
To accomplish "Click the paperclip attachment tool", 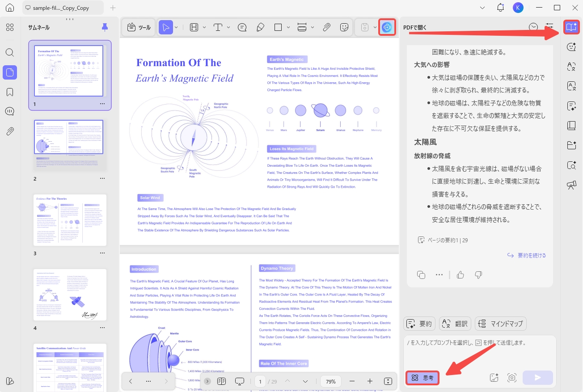I will coord(326,27).
